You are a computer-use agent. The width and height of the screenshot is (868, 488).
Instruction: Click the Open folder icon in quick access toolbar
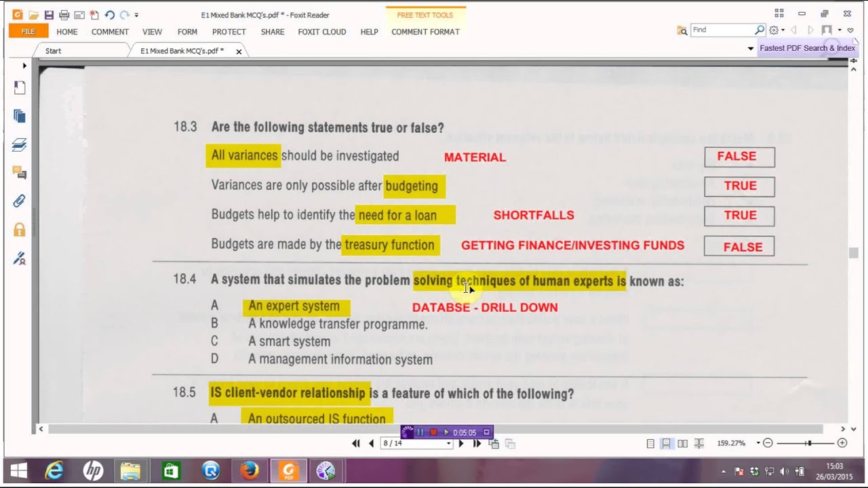click(x=33, y=15)
